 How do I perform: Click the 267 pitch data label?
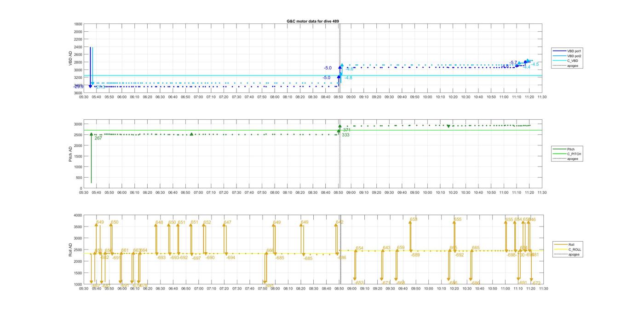98,138
